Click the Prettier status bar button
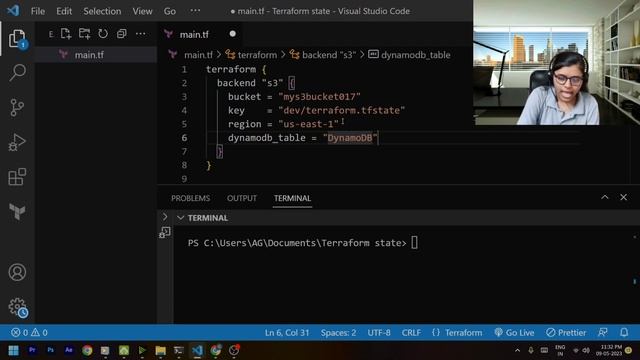The width and height of the screenshot is (640, 360). click(x=566, y=333)
